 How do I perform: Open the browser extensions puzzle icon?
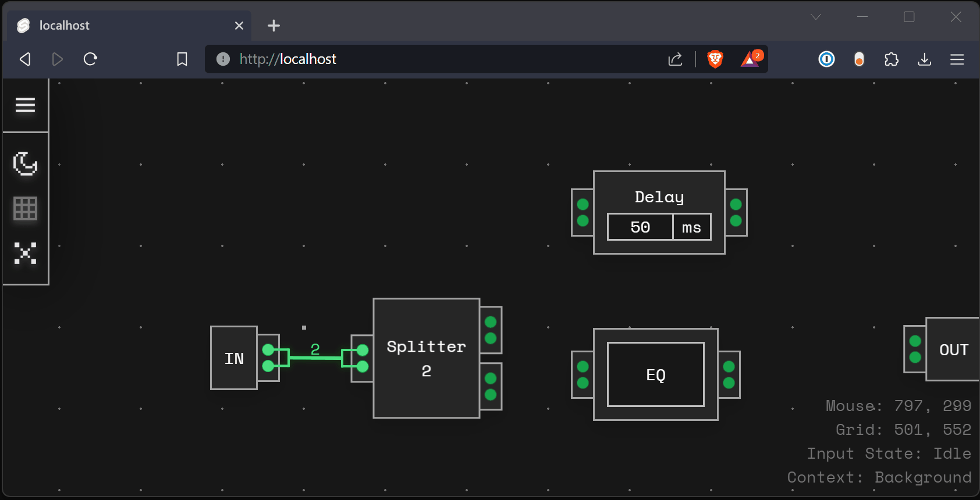coord(891,59)
